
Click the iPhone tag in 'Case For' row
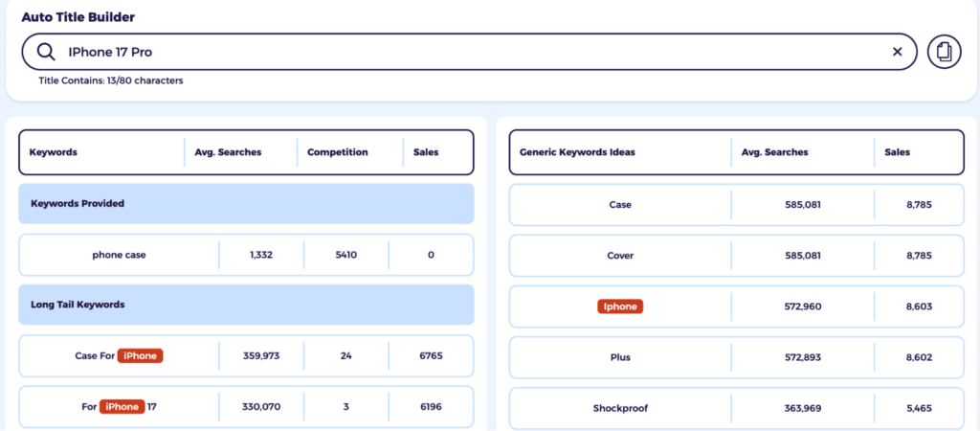tap(140, 356)
